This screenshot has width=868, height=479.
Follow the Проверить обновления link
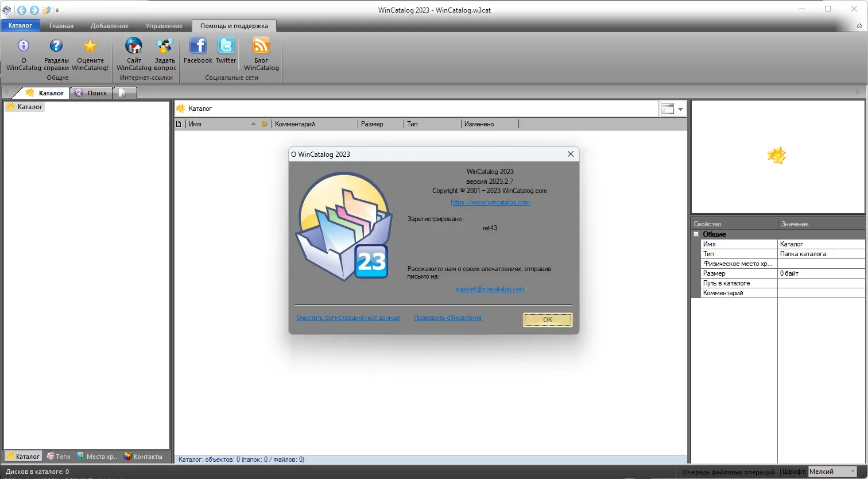coord(447,317)
